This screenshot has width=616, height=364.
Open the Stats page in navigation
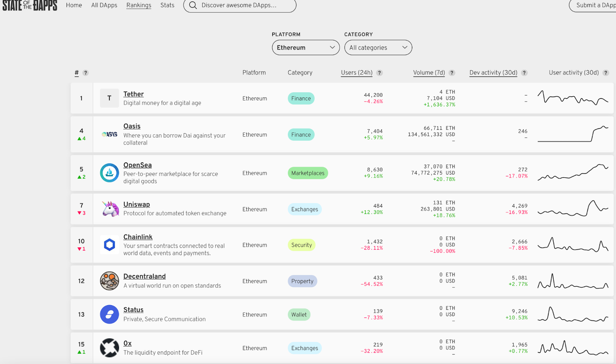[x=167, y=5]
